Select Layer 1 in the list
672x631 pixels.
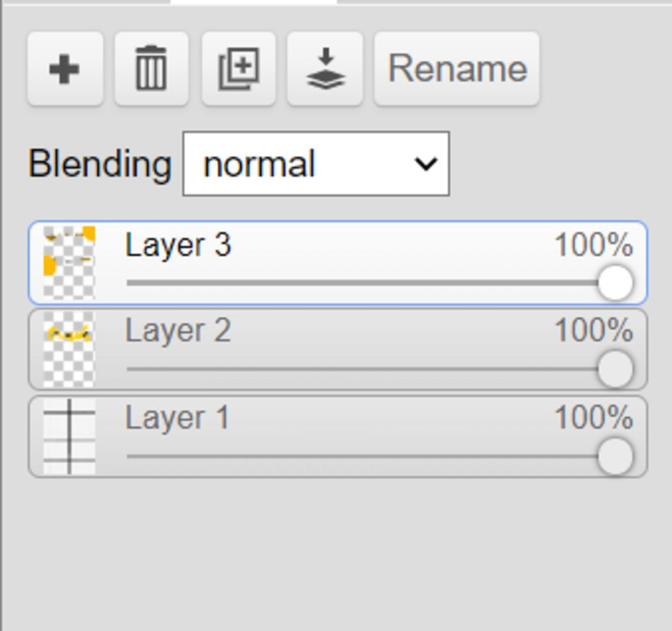pyautogui.click(x=338, y=437)
